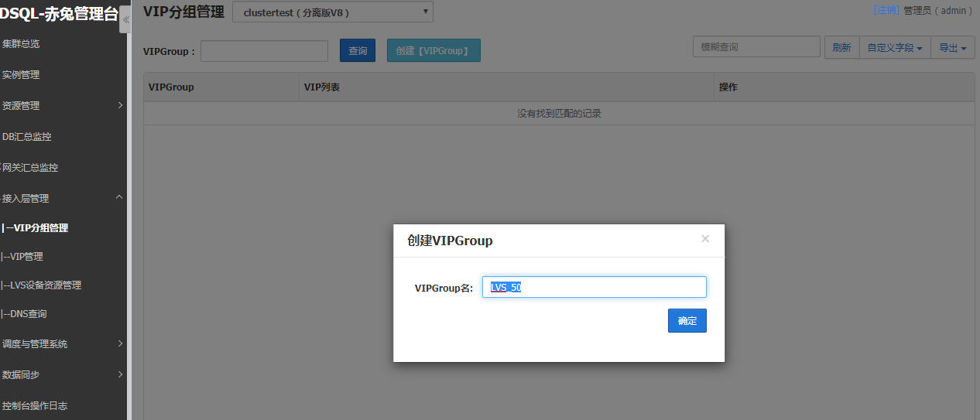Click the DSQL-赤兔管理台 logo title
The image size is (980, 420).
point(59,15)
